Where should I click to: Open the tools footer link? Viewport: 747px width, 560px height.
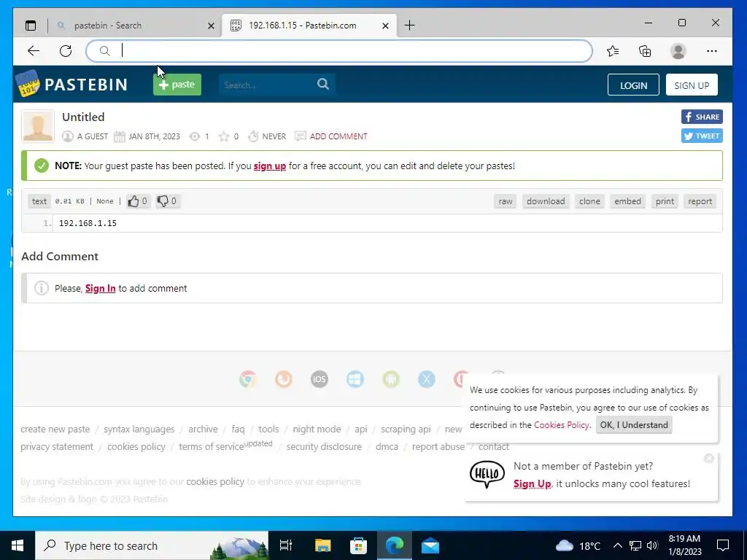pyautogui.click(x=268, y=429)
